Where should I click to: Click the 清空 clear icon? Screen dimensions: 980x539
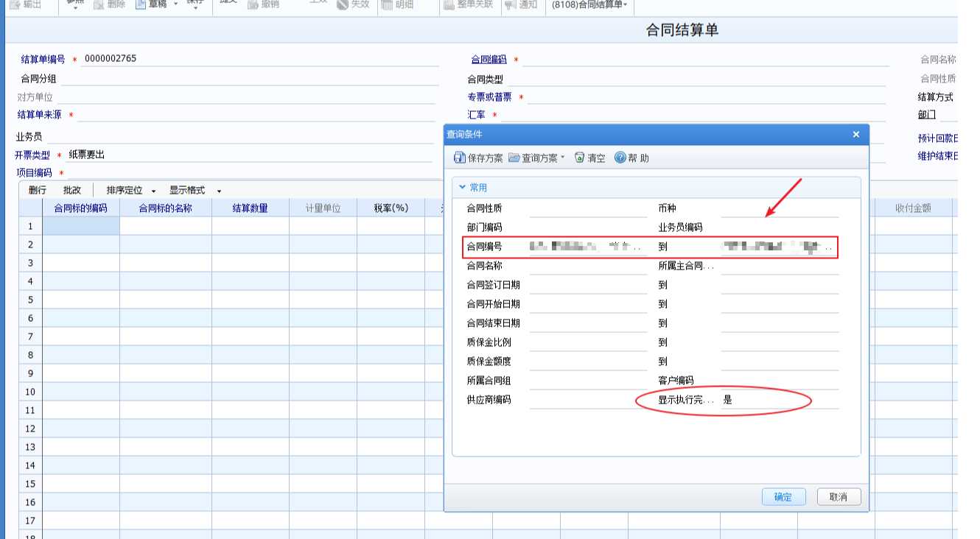(579, 158)
